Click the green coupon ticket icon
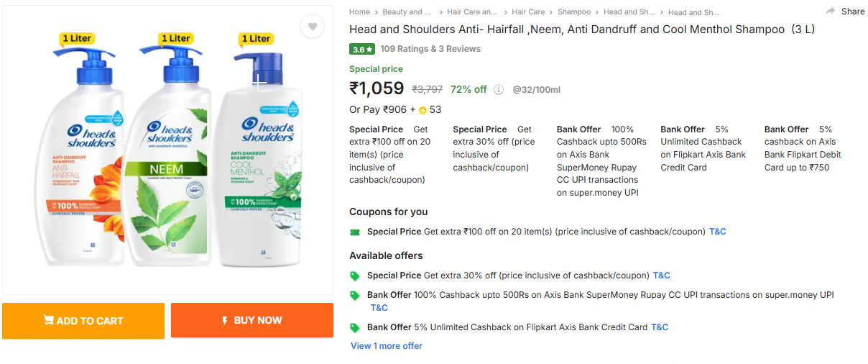868x364 pixels. point(354,232)
